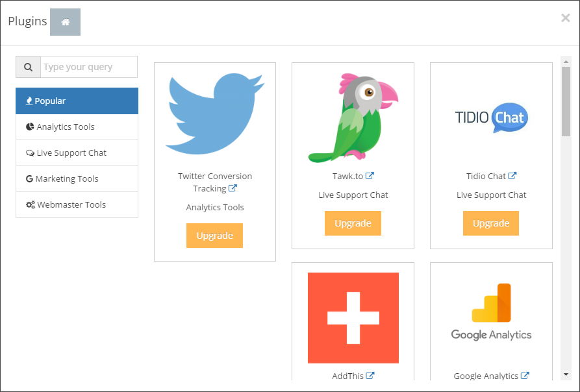Open Tidio Chat external link icon
The height and width of the screenshot is (392, 580).
coord(512,176)
